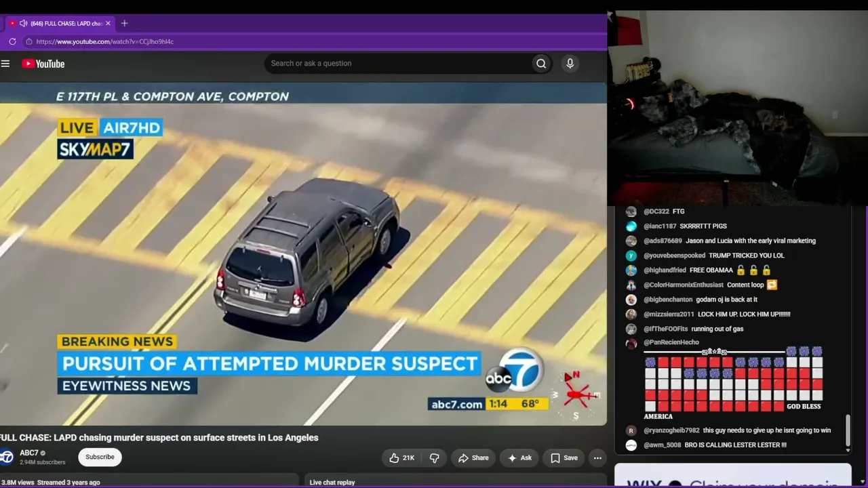This screenshot has height=488, width=868.
Task: Select the 'running out of gas' chat message
Action: pyautogui.click(x=717, y=329)
